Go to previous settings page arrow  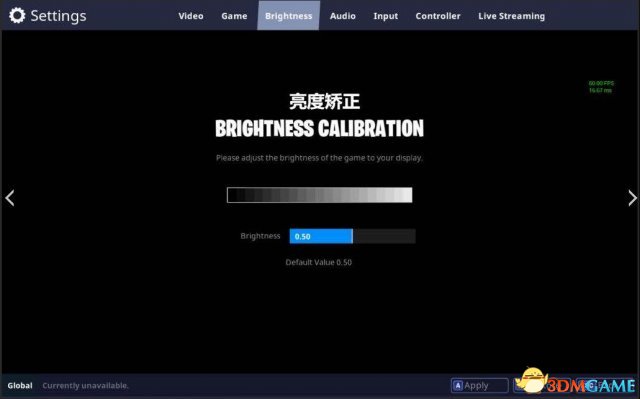coord(10,198)
